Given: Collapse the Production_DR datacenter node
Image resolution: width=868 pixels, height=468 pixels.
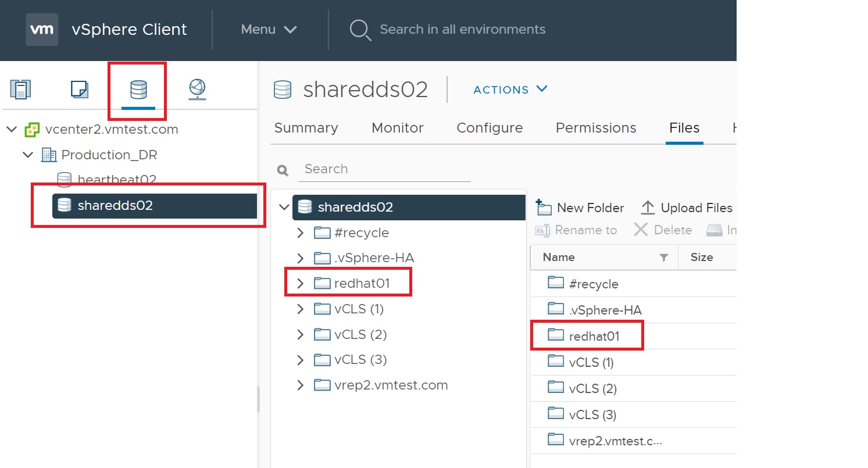Looking at the screenshot, I should [x=28, y=155].
